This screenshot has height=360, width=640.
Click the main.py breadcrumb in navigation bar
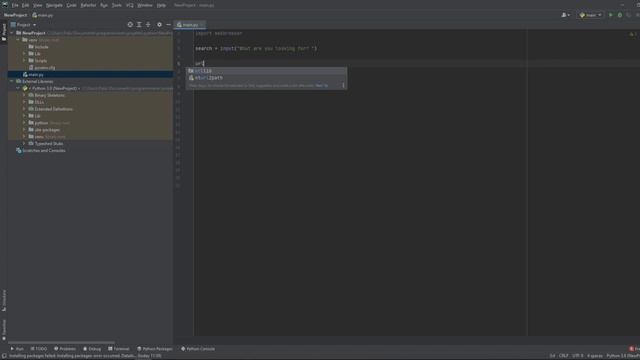(43, 15)
